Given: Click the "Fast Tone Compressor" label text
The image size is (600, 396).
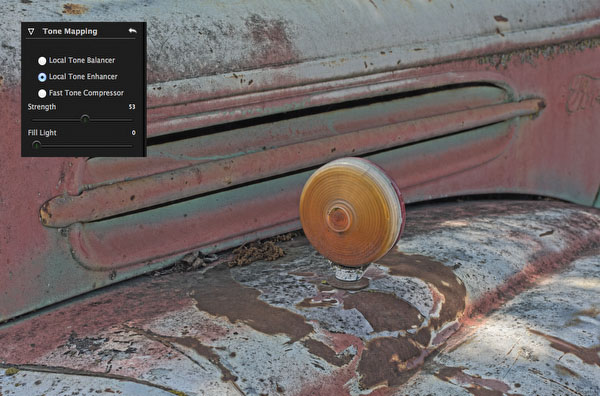Looking at the screenshot, I should 86,93.
